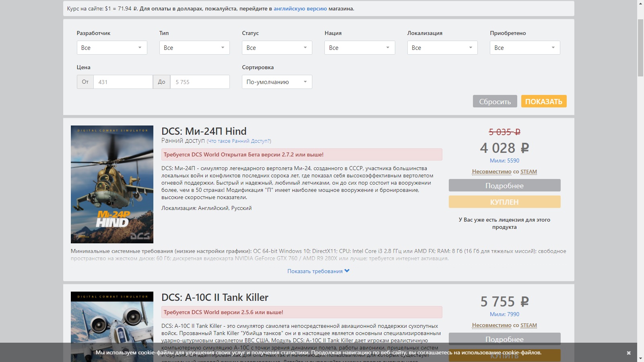
Task: Click the 5 755 ₽ price
Action: pos(504,302)
